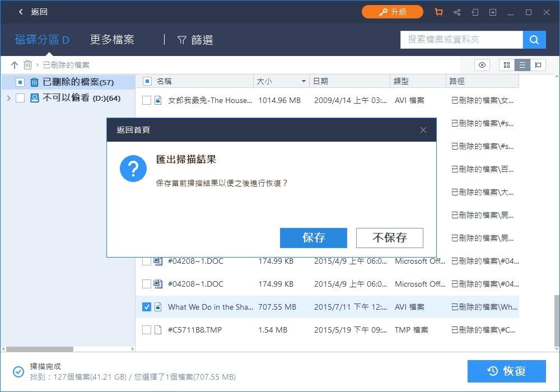Click the TMP 檔案 type cell
560x392 pixels.
[x=412, y=330]
